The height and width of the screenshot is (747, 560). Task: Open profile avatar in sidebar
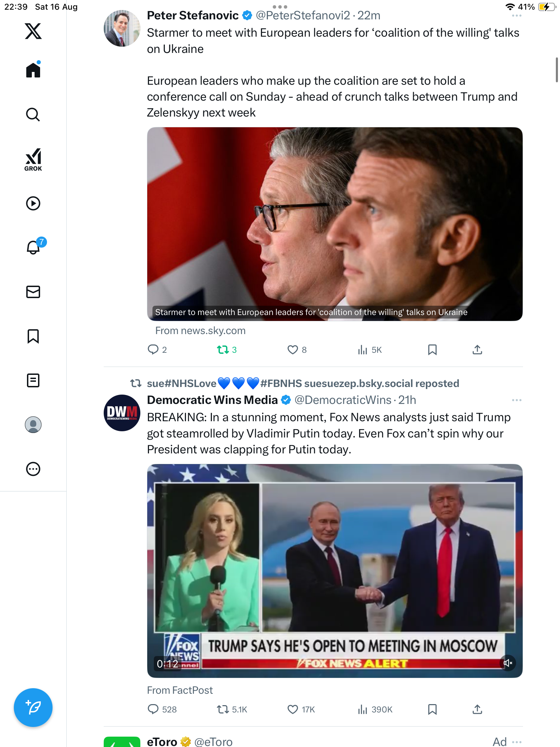(33, 425)
